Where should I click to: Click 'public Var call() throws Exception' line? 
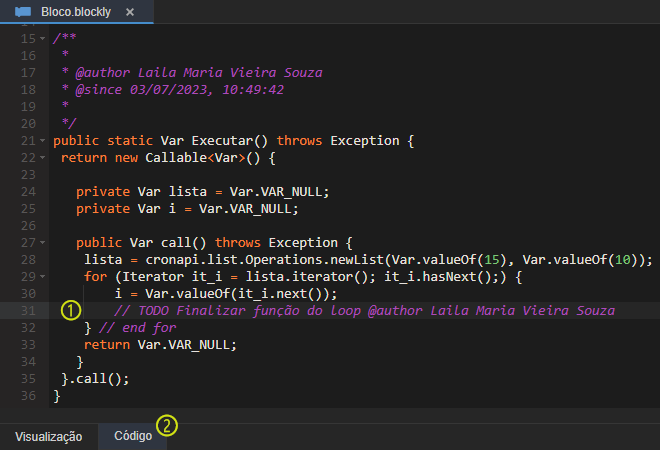pyautogui.click(x=207, y=243)
